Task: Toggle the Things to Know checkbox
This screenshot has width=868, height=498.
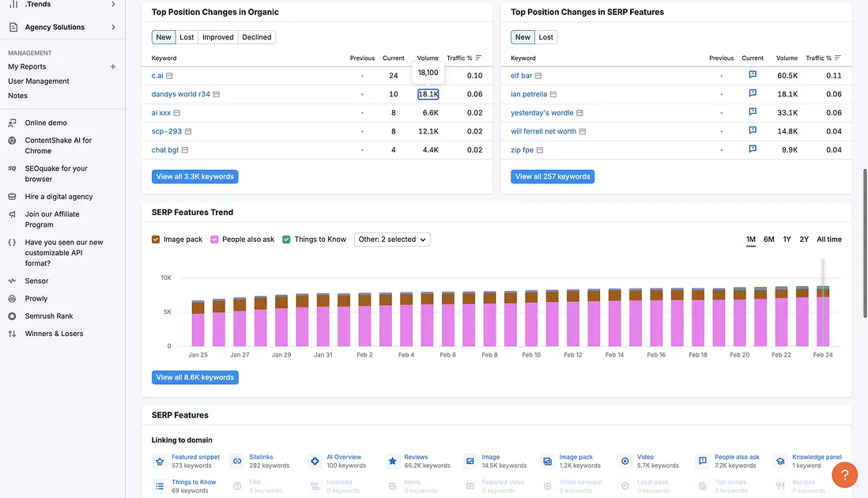Action: tap(287, 240)
